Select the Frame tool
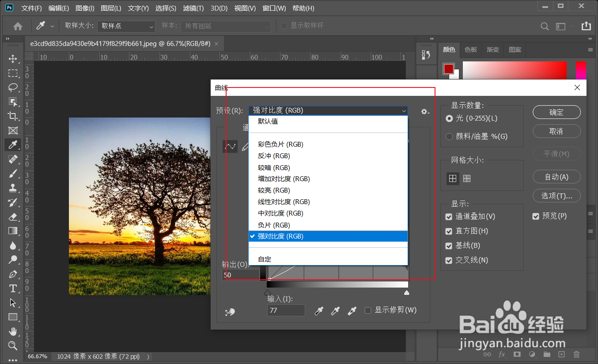The image size is (598, 364). (13, 130)
